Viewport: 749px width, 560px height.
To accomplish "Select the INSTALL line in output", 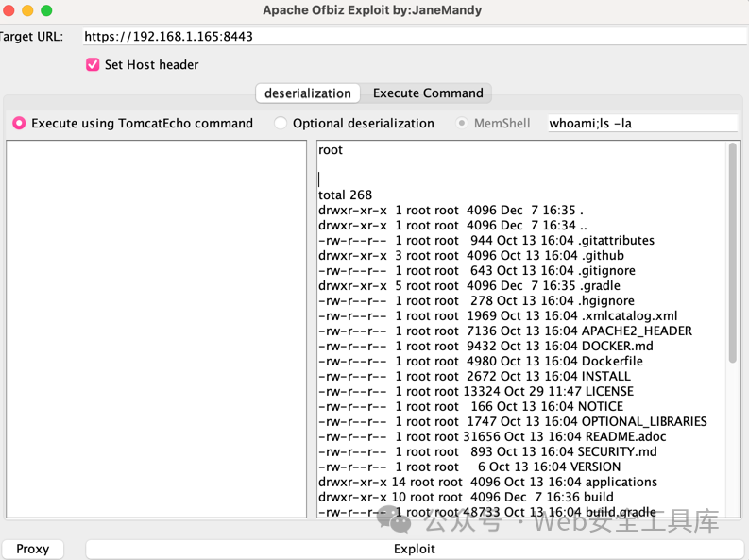I will [x=475, y=376].
